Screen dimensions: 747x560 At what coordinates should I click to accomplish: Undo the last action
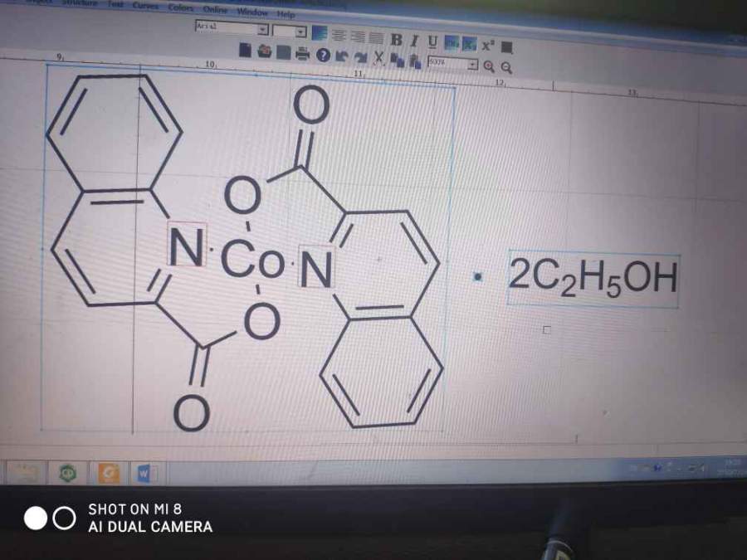click(x=341, y=56)
